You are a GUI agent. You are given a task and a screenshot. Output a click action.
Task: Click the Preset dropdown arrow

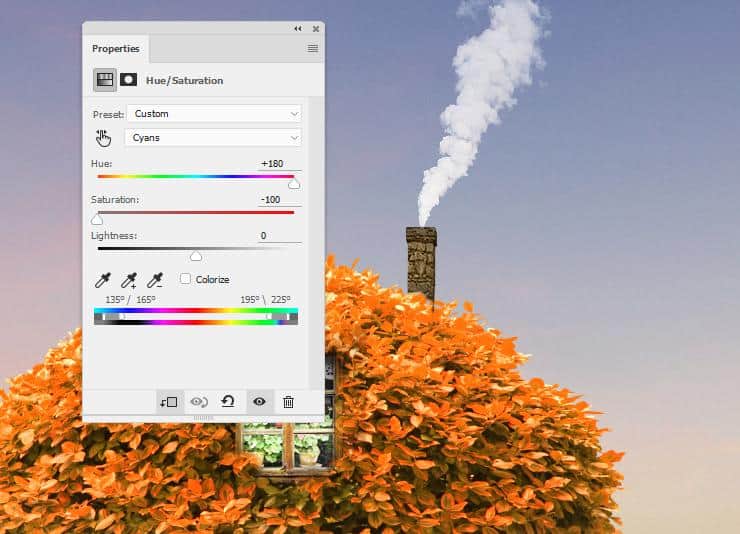click(x=294, y=114)
